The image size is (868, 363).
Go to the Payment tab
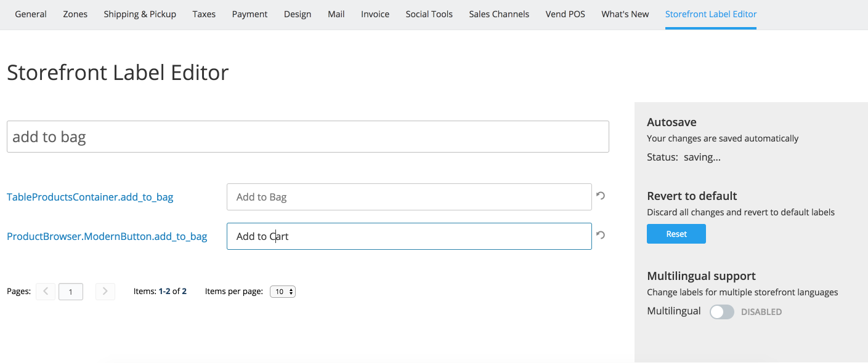(x=250, y=14)
